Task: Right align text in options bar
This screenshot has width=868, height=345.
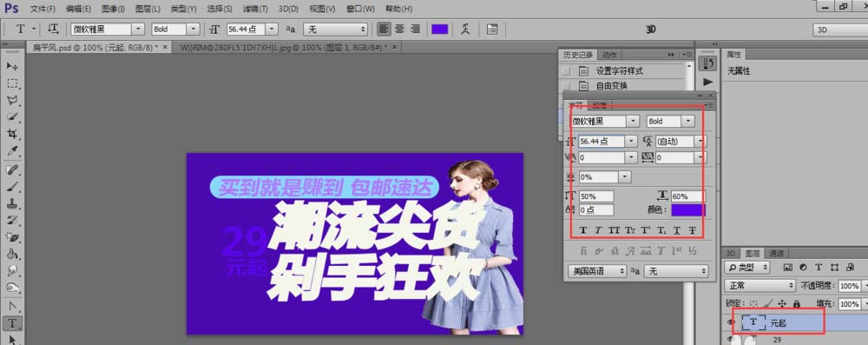Action: 415,29
